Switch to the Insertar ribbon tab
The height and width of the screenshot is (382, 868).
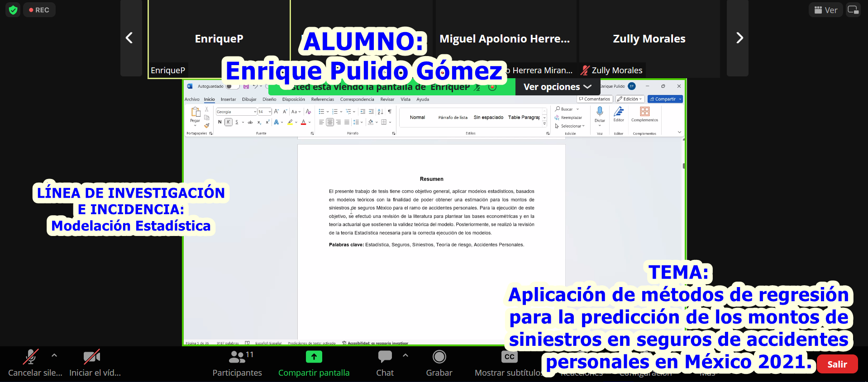coord(228,99)
